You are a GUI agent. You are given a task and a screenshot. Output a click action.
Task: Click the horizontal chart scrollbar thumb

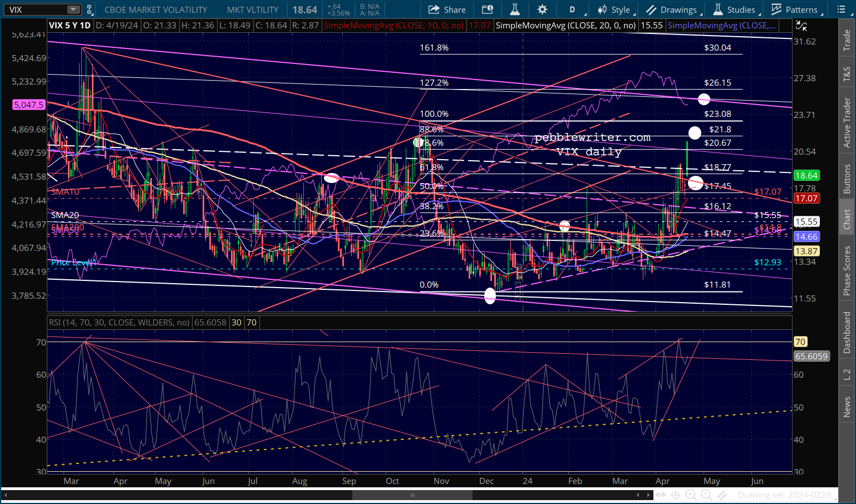coord(412,495)
